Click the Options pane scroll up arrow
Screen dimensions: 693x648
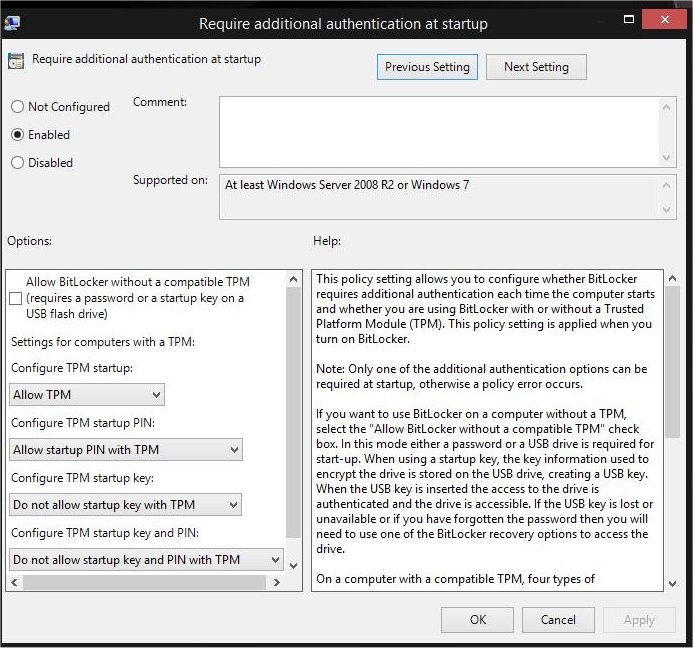click(x=293, y=279)
